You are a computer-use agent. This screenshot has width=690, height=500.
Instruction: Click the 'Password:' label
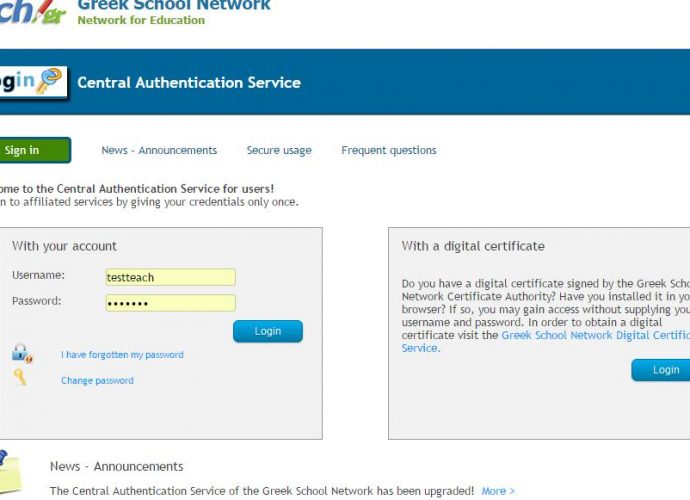37,301
